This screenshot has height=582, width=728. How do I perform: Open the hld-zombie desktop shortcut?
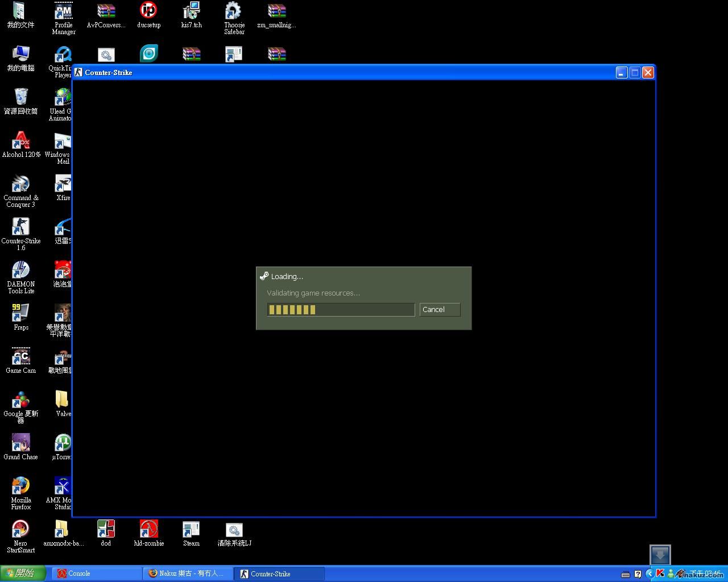[x=149, y=530]
